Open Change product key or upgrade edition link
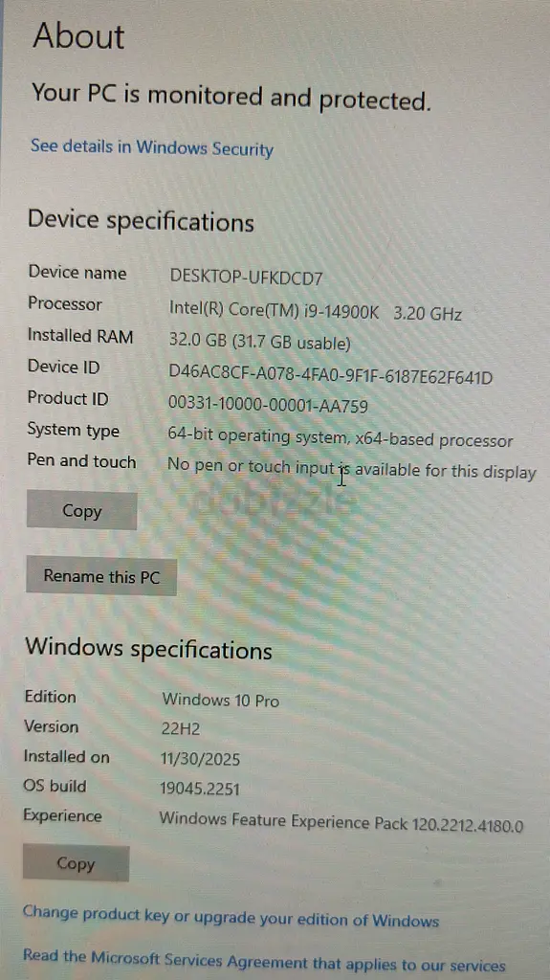 click(x=231, y=917)
